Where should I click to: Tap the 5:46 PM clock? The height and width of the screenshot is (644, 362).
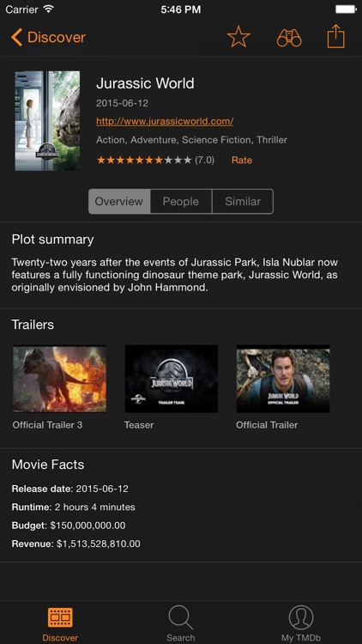point(181,9)
